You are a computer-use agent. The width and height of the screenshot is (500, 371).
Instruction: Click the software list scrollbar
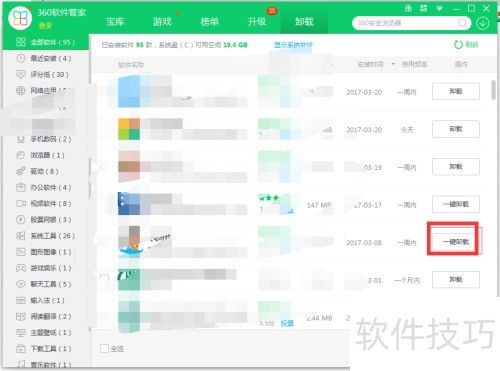pyautogui.click(x=493, y=90)
